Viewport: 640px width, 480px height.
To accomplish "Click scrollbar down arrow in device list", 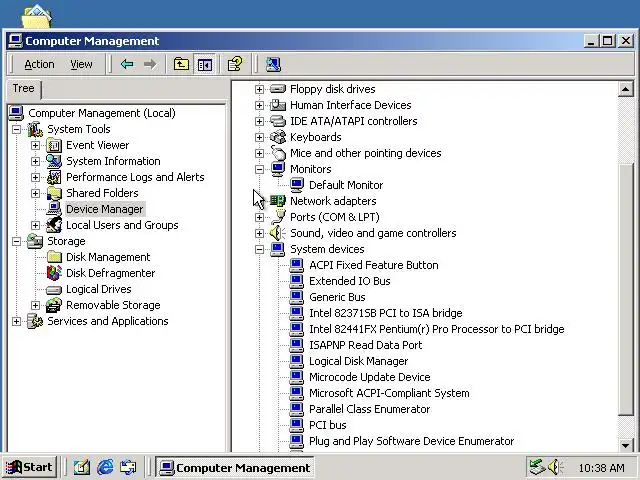I will (x=625, y=444).
